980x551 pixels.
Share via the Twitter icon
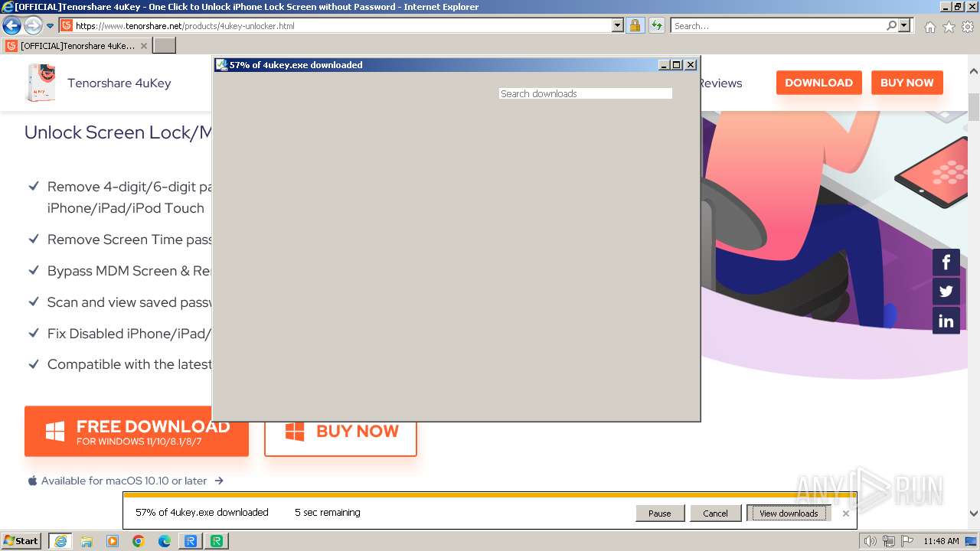pos(946,292)
